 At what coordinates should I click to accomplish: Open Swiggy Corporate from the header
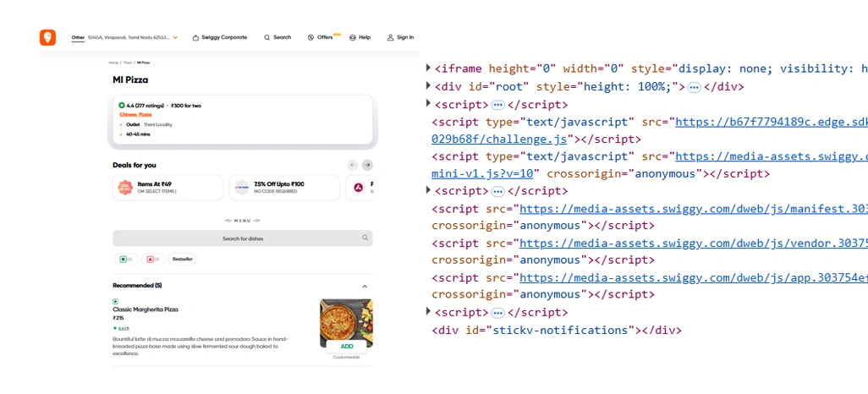220,37
